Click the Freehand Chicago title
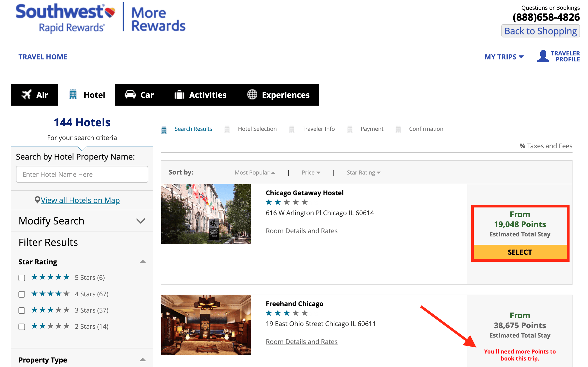Viewport: 588px width, 367px height. point(294,304)
